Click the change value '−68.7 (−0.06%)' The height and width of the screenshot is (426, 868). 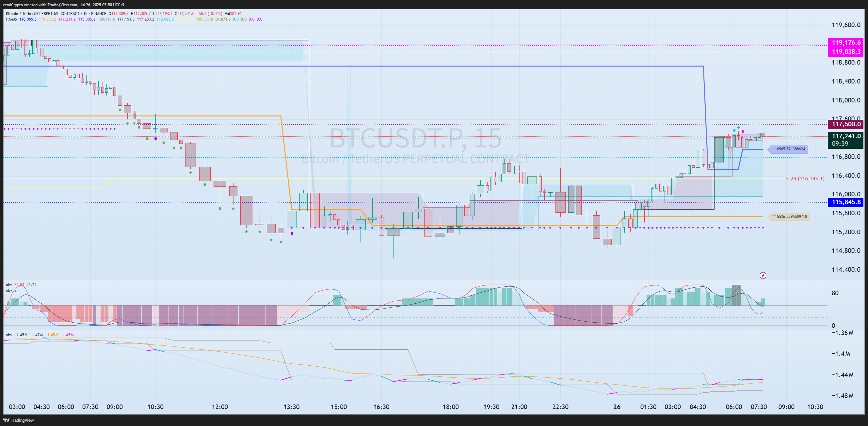pos(210,14)
